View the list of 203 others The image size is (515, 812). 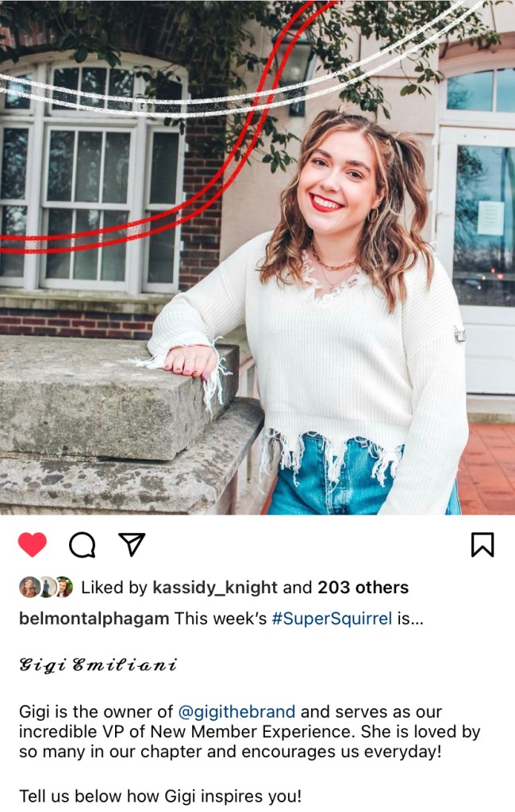363,588
